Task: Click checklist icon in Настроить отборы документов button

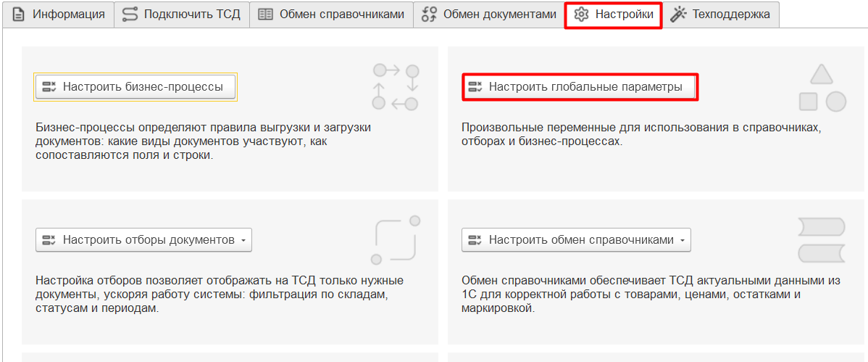Action: coord(50,240)
